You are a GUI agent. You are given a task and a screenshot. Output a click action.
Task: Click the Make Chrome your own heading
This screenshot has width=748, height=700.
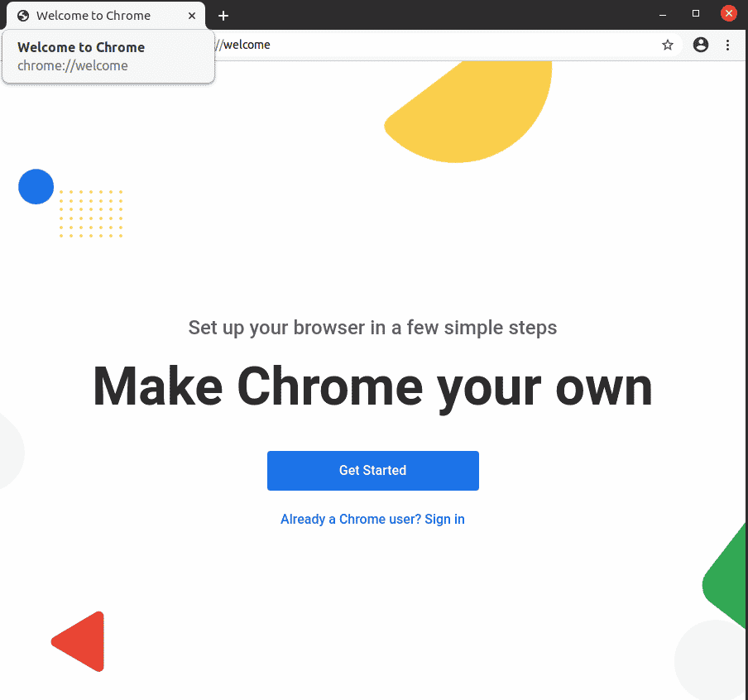[x=372, y=386]
